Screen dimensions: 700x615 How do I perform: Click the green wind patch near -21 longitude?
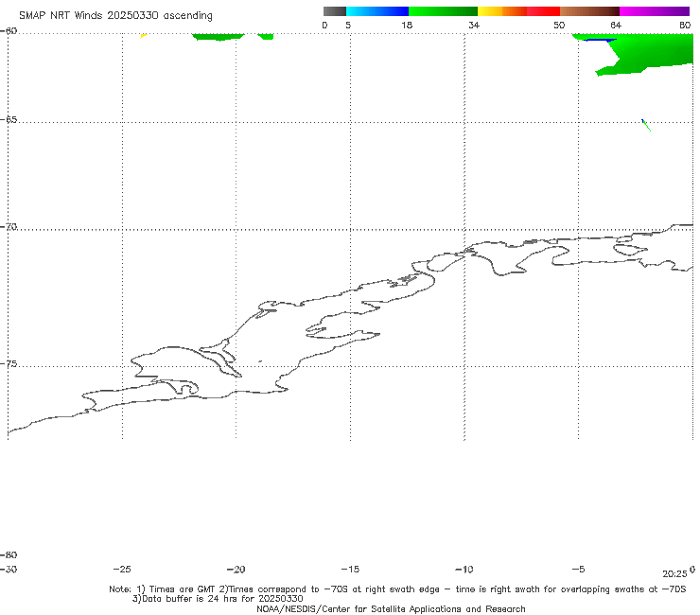(x=219, y=37)
